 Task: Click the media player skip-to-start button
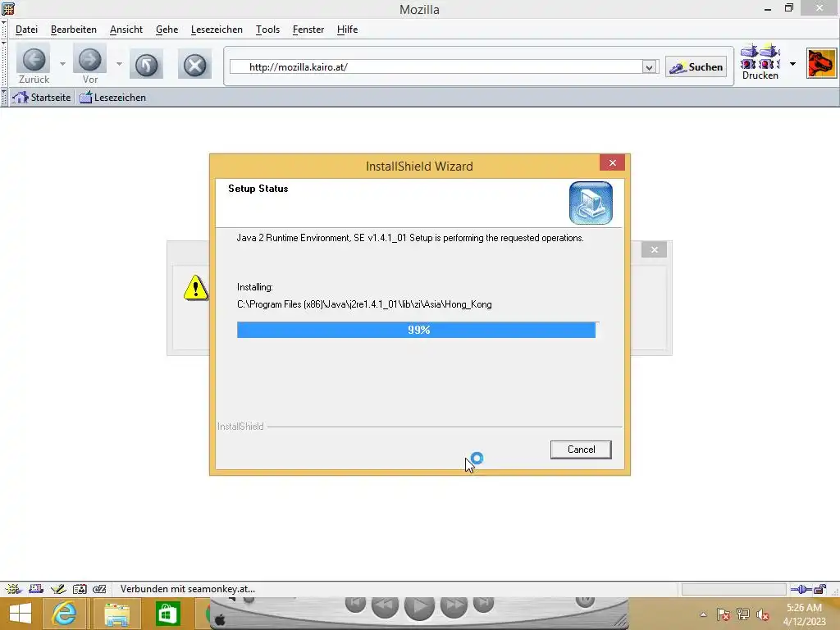click(355, 604)
